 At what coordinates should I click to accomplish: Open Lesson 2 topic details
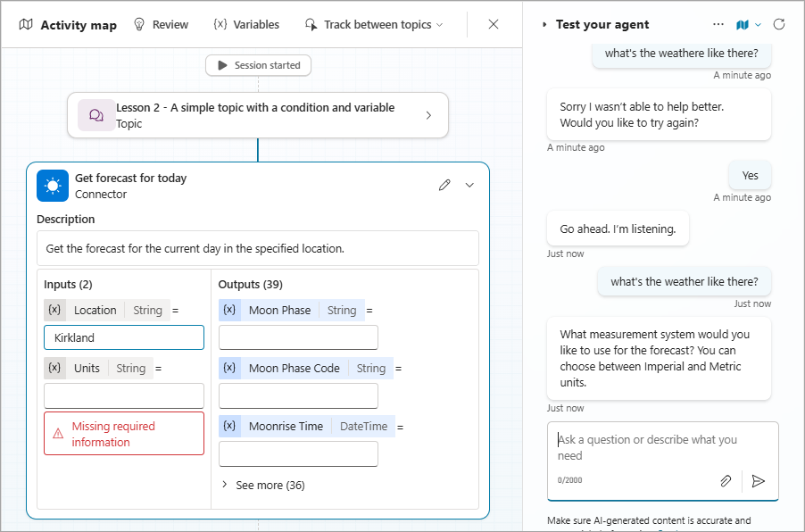tap(428, 115)
